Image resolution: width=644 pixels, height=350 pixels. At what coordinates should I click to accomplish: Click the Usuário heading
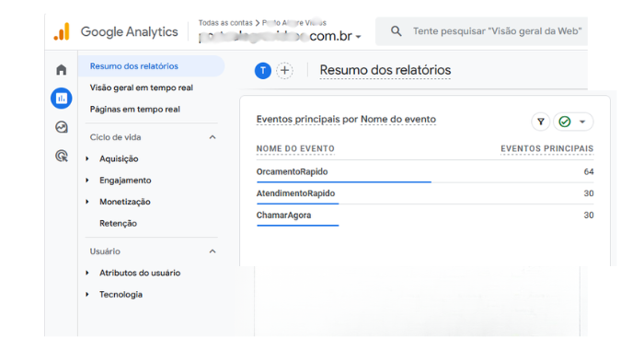105,251
